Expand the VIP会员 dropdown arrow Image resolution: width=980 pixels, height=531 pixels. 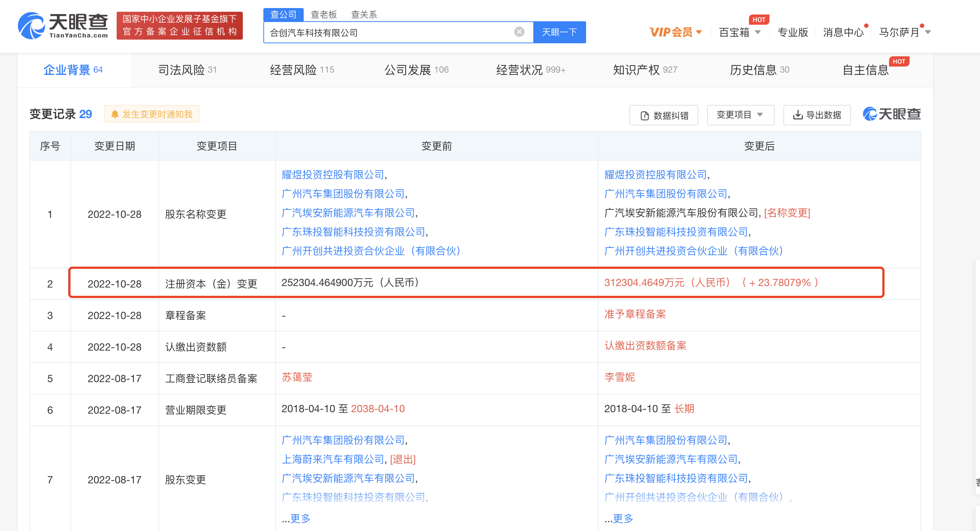tap(698, 32)
